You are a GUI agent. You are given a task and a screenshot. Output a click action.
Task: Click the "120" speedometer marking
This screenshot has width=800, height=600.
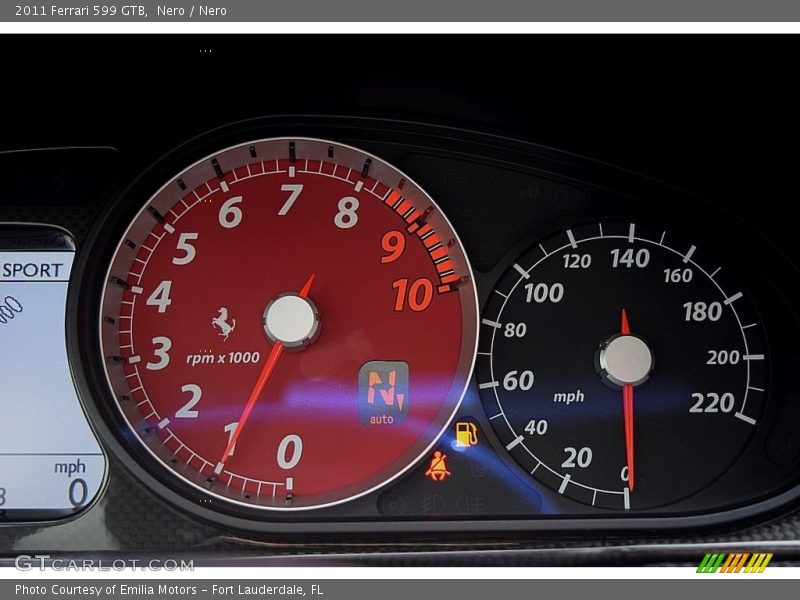pyautogui.click(x=577, y=262)
